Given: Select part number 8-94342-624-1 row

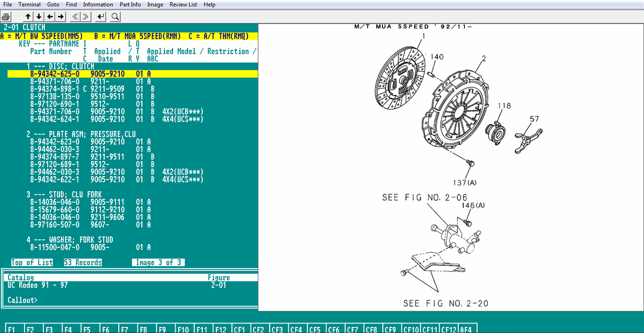Looking at the screenshot, I should tap(117, 119).
